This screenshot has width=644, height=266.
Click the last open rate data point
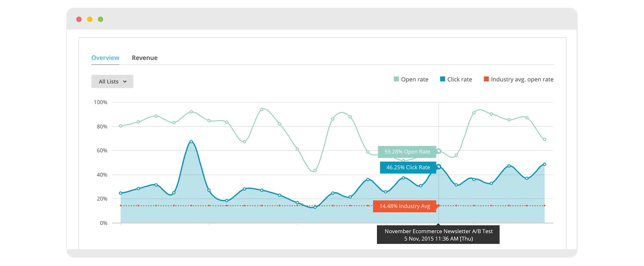[544, 139]
